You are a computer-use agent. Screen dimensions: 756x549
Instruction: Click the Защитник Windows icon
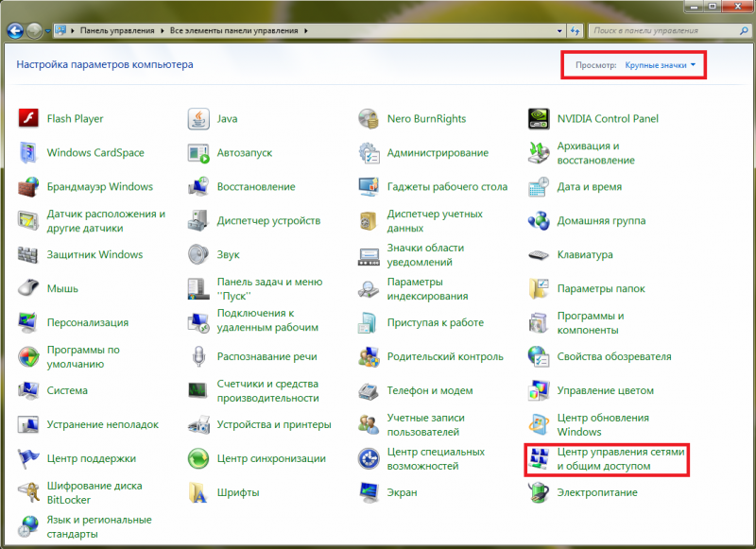click(x=28, y=254)
